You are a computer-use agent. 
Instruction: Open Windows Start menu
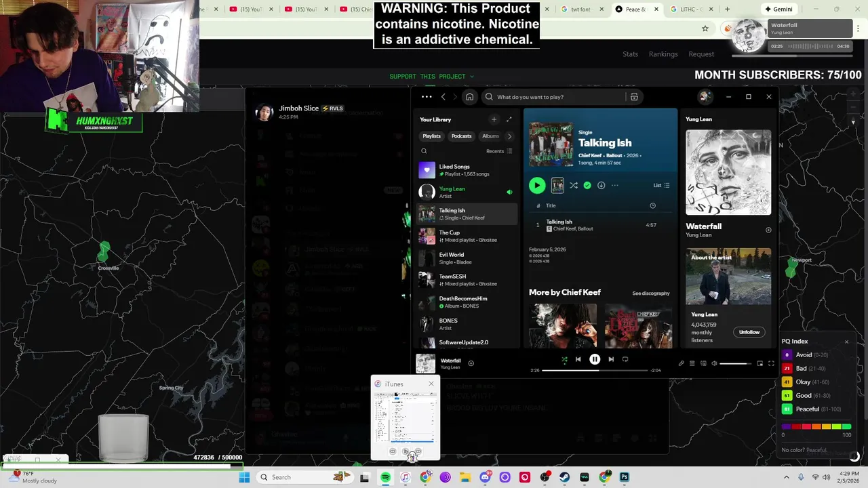(244, 477)
